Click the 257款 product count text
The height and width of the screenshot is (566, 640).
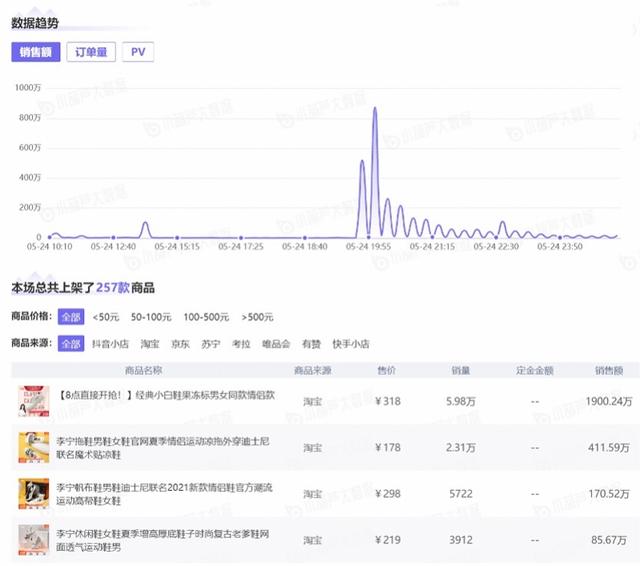(x=113, y=288)
